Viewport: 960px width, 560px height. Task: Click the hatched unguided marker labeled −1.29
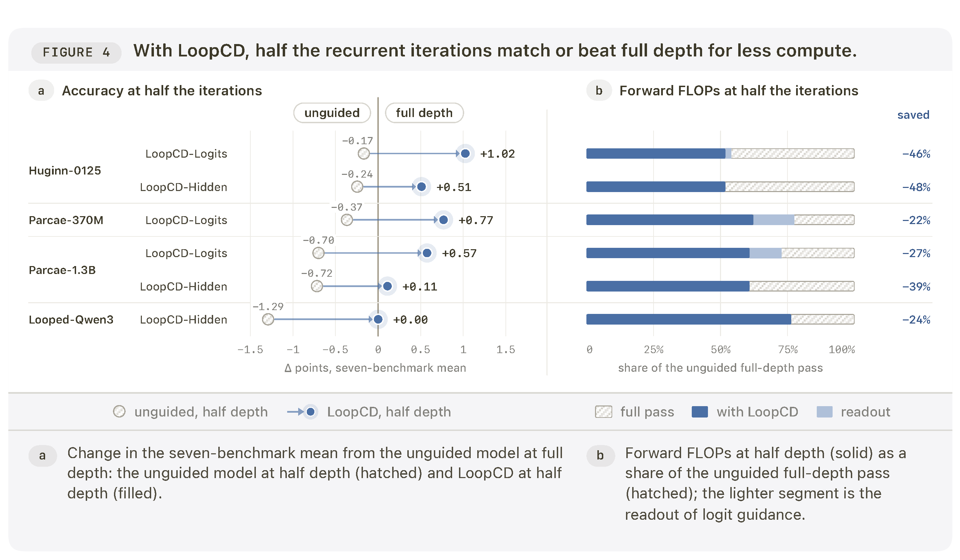268,319
